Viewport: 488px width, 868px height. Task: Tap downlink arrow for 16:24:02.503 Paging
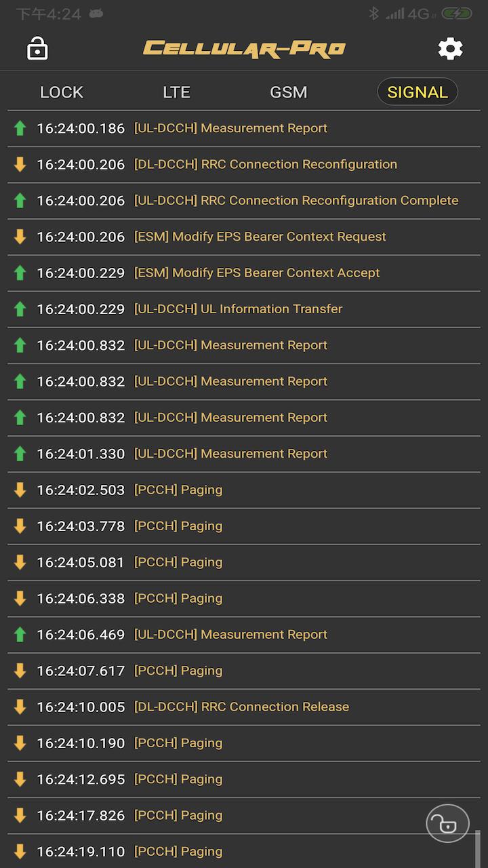coord(20,490)
